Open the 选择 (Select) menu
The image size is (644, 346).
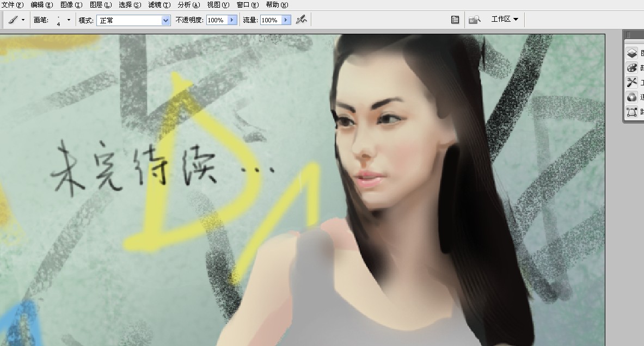(130, 5)
